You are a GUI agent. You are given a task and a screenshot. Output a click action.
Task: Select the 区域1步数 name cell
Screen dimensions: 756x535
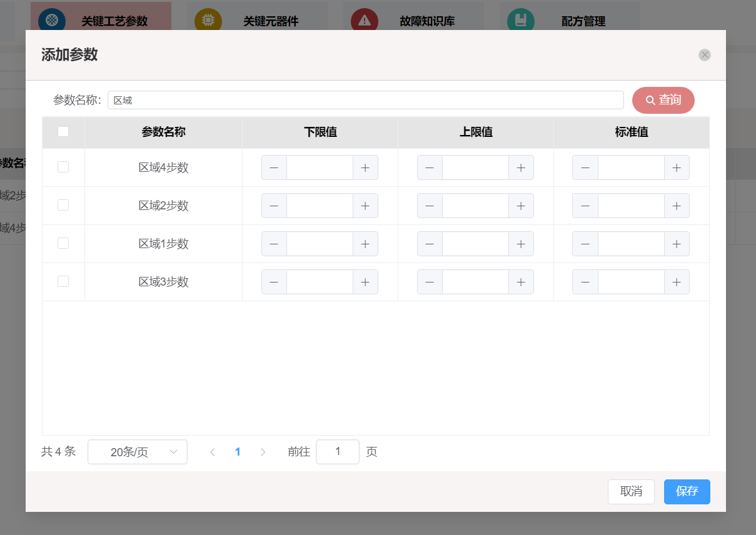163,244
